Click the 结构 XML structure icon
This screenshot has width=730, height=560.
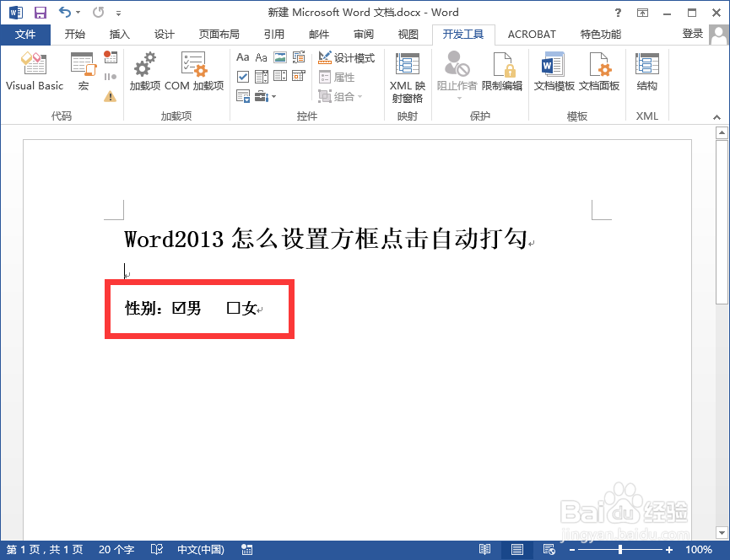point(646,72)
